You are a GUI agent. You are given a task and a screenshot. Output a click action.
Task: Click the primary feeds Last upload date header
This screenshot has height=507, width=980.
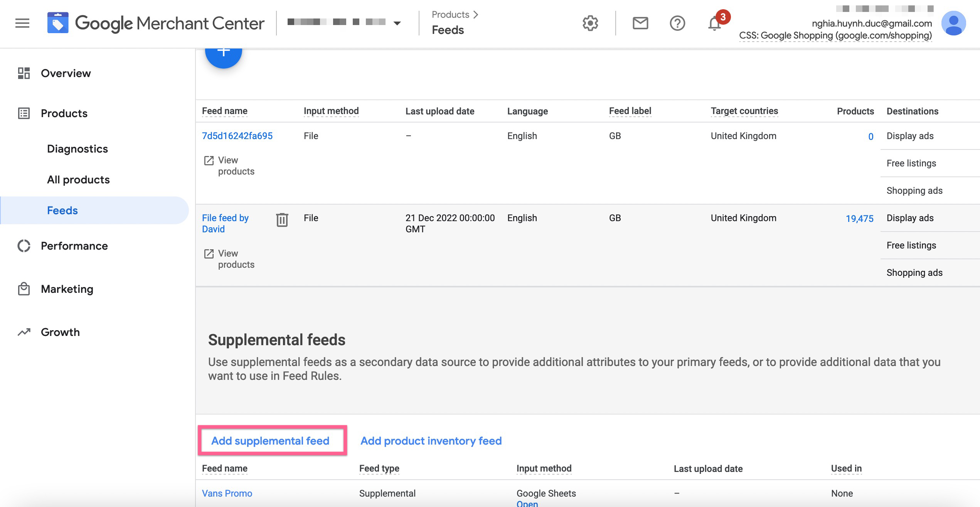coord(440,111)
